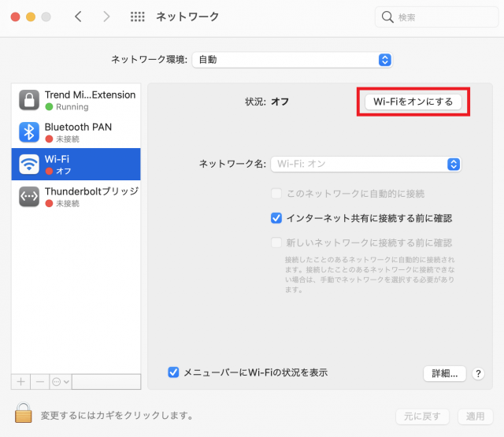The width and height of the screenshot is (504, 437).
Task: Toggle インターネット共有に接続する前に確認 checkbox
Action: (x=276, y=218)
